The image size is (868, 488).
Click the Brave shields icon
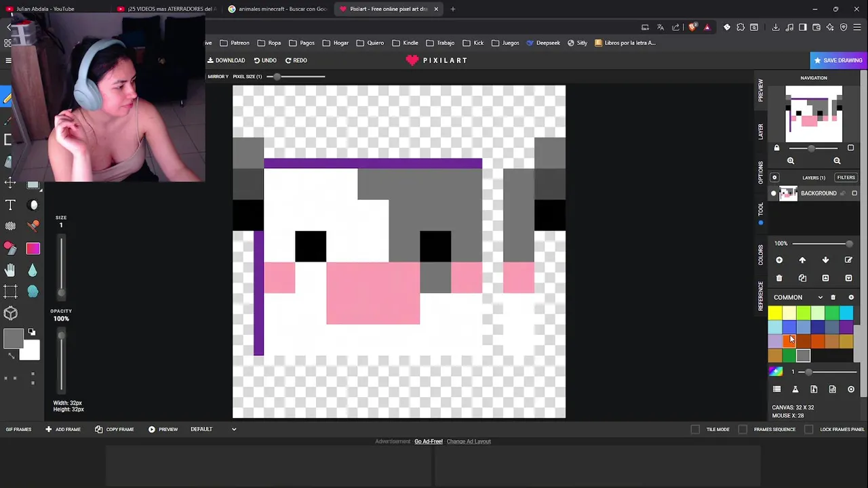[x=692, y=27]
